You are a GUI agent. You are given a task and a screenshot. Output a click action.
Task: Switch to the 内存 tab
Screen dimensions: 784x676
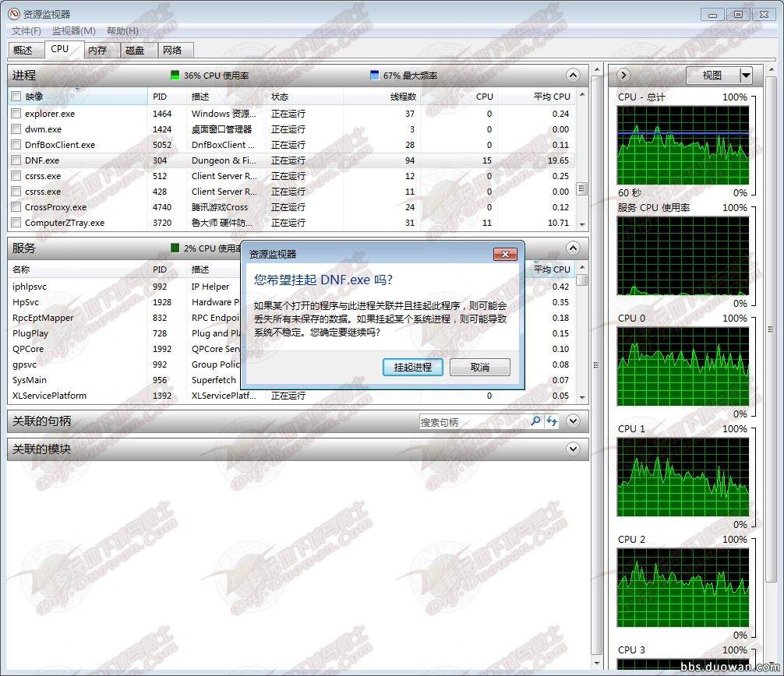(97, 50)
